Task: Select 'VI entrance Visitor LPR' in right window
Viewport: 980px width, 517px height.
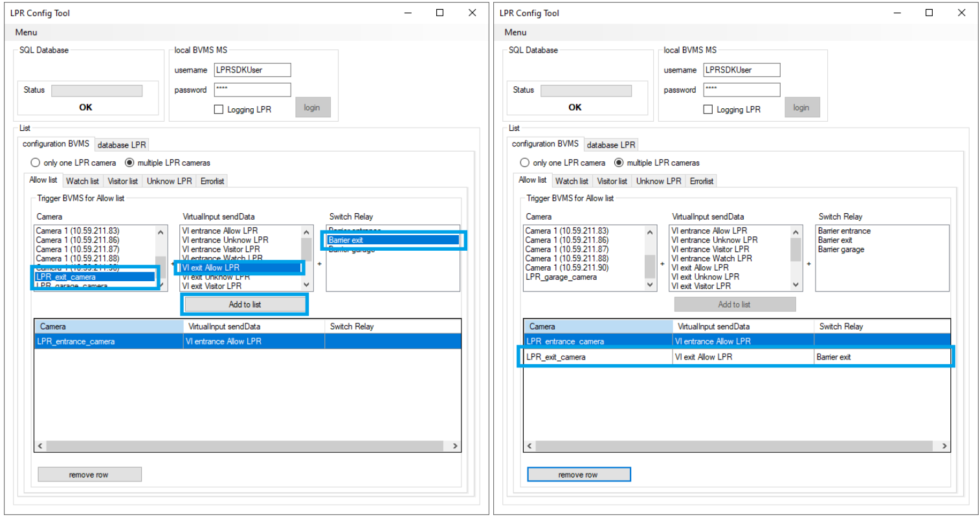Action: 710,249
